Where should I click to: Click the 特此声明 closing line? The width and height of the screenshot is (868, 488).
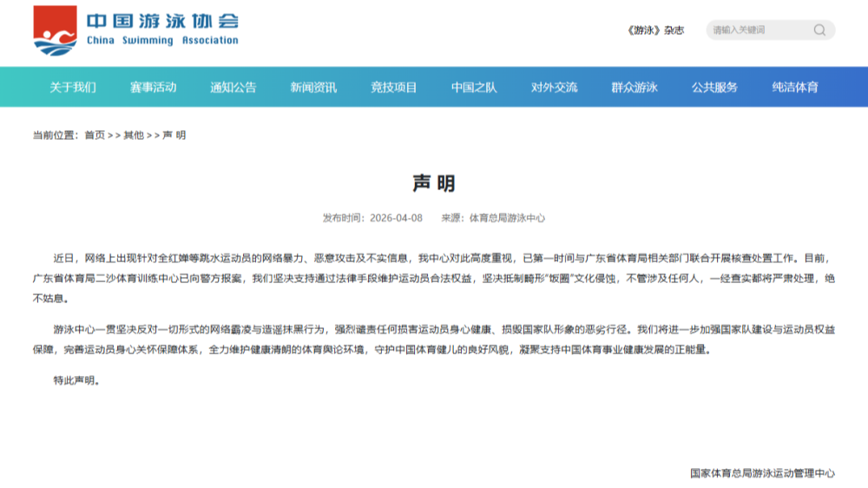[x=76, y=380]
